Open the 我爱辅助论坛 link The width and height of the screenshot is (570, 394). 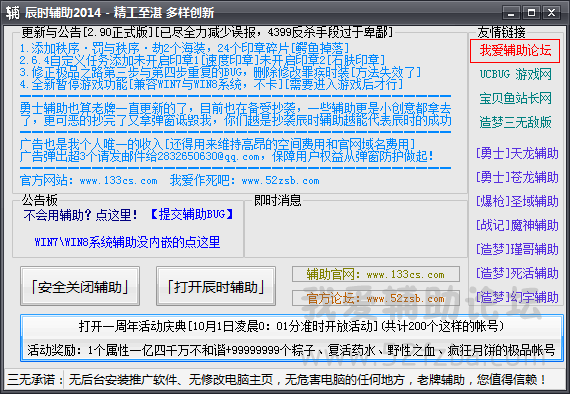[515, 51]
